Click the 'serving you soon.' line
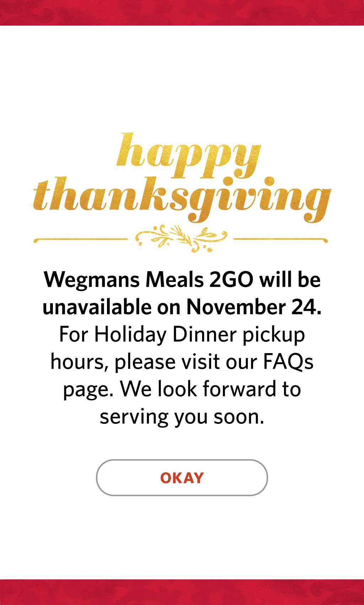This screenshot has height=605, width=364. [x=182, y=416]
